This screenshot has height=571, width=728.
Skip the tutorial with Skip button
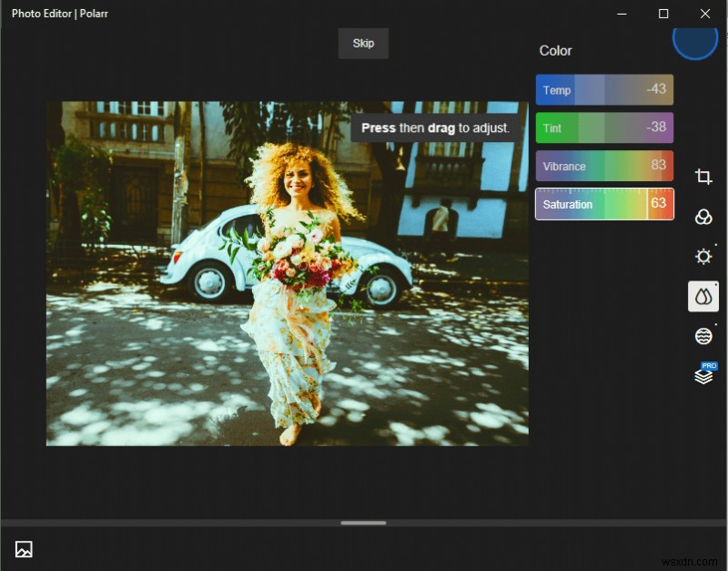click(x=363, y=44)
